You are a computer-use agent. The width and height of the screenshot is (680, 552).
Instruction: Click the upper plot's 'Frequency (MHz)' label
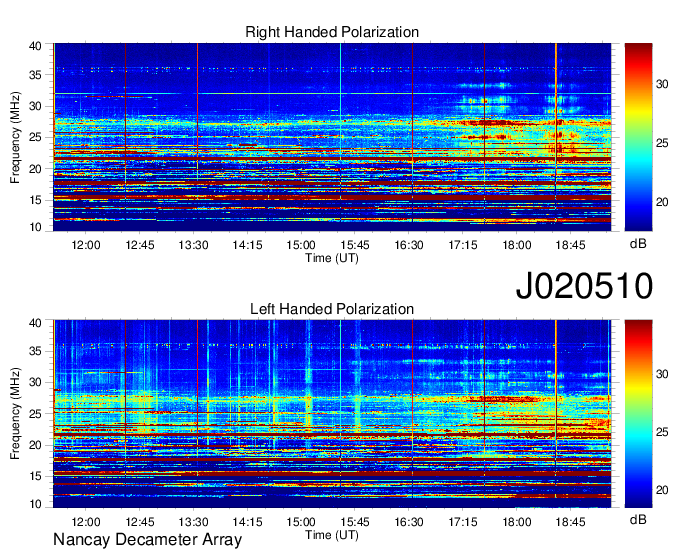click(15, 137)
